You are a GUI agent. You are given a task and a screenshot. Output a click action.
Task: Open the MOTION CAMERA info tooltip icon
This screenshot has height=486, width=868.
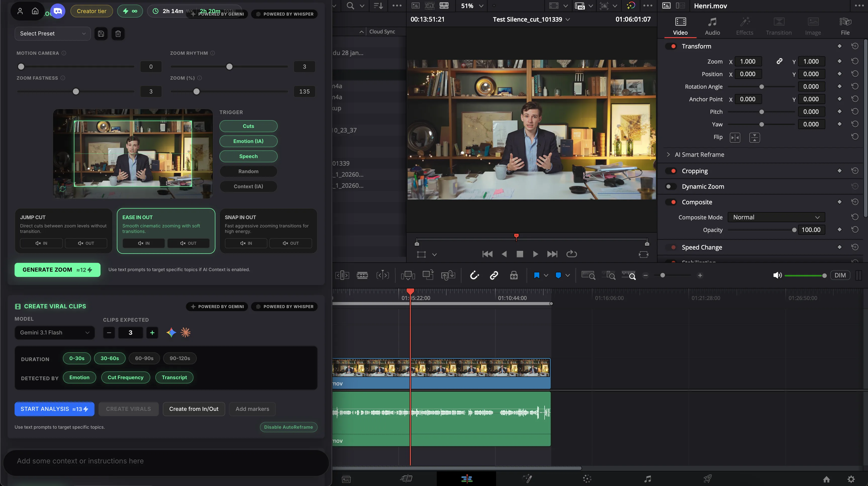tap(64, 53)
